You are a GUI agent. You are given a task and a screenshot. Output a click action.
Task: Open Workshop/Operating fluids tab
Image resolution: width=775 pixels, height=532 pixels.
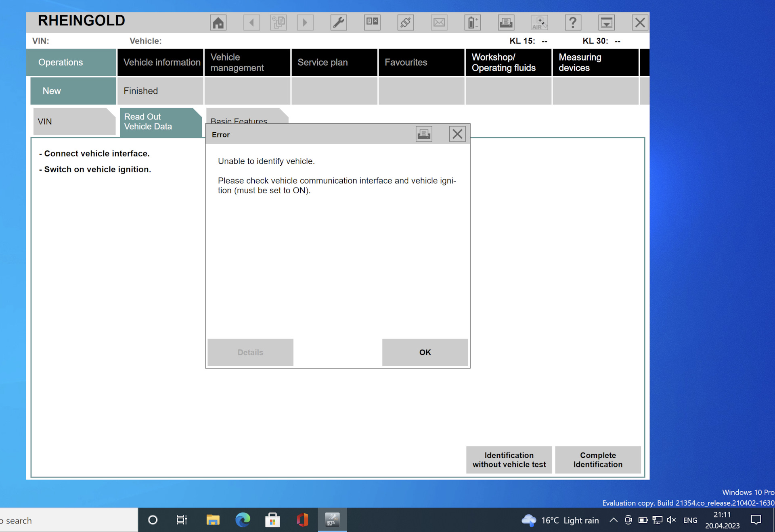pyautogui.click(x=509, y=63)
